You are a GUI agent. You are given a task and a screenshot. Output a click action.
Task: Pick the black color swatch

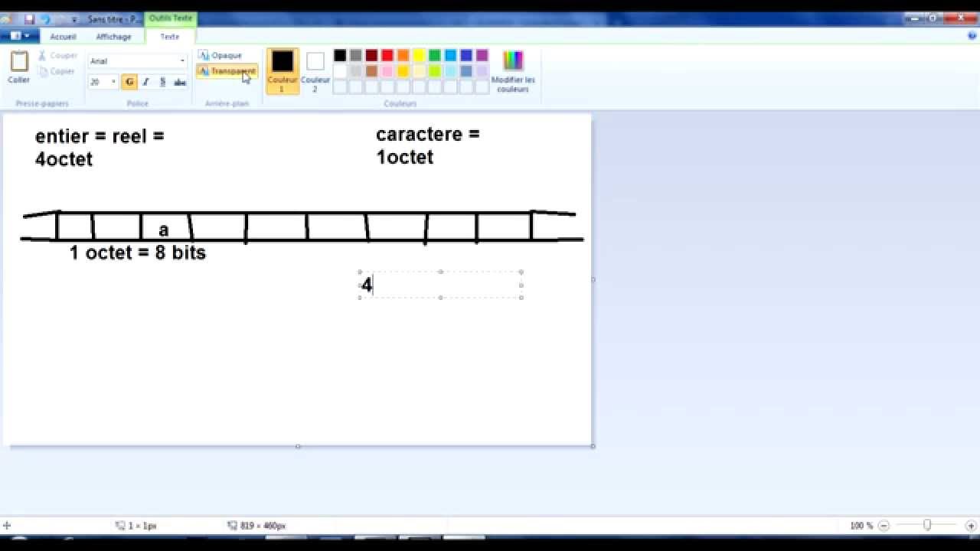point(340,55)
